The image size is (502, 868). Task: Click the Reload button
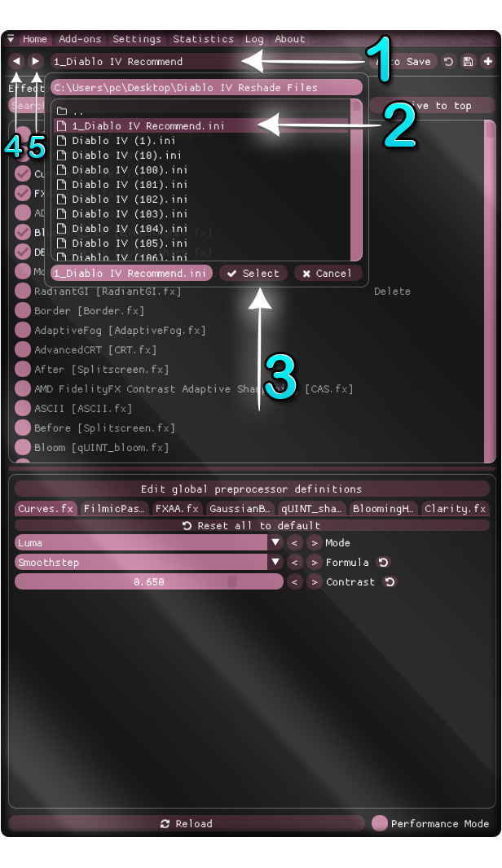187,824
